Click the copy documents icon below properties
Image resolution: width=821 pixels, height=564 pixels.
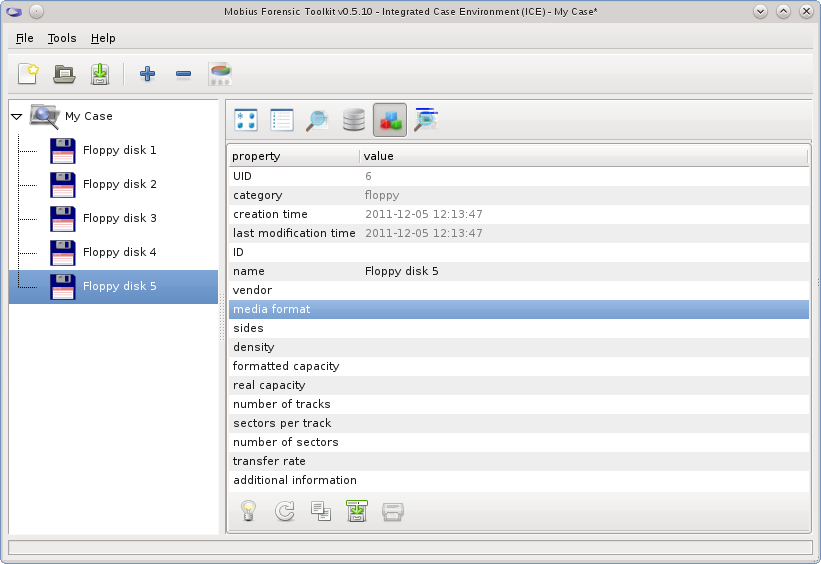coord(321,511)
